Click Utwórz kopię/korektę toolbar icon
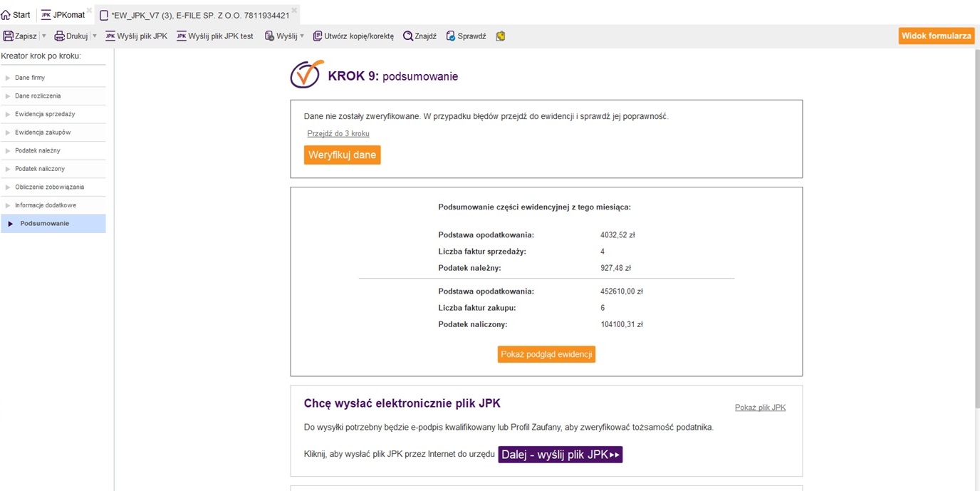 pos(318,36)
